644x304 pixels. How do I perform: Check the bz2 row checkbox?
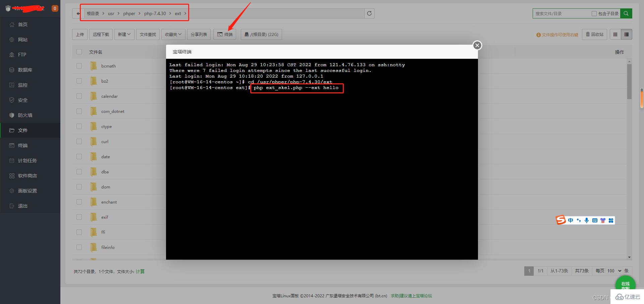[79, 81]
